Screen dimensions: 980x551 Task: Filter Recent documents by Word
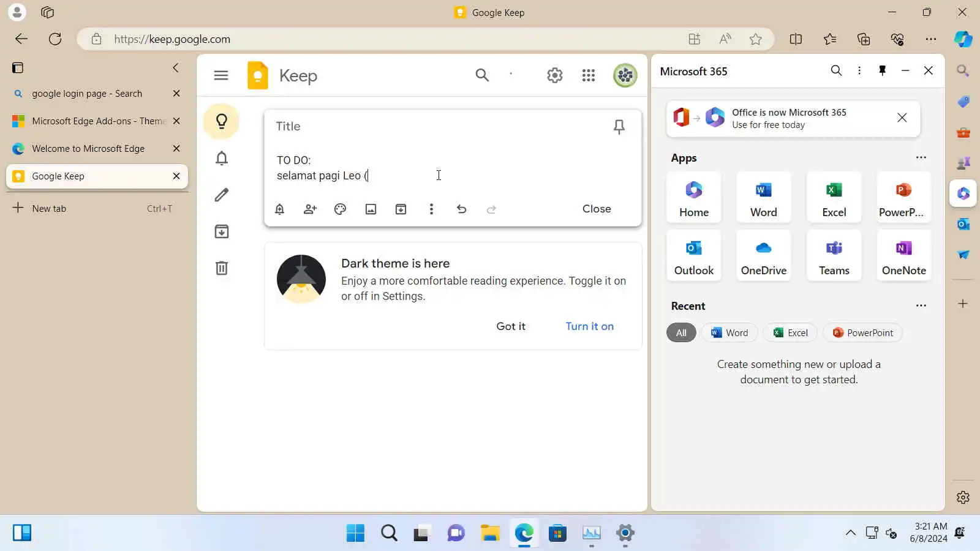coord(729,332)
